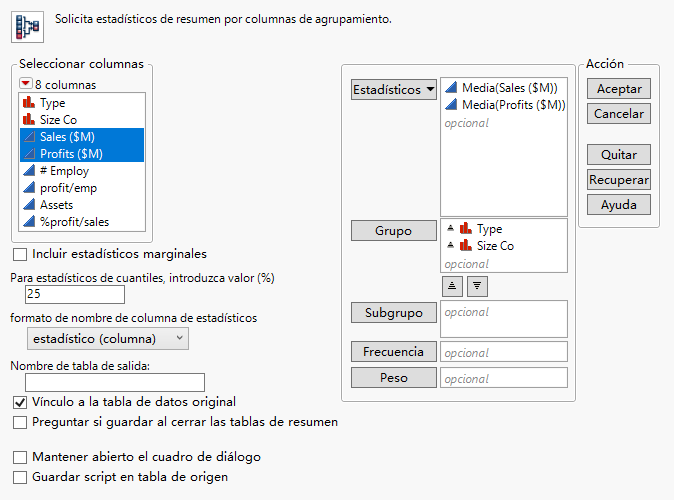
Task: Select the Assets column in the list
Action: [x=56, y=206]
